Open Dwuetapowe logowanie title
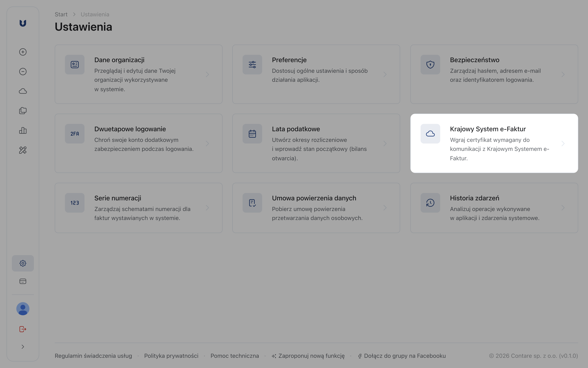 130,129
